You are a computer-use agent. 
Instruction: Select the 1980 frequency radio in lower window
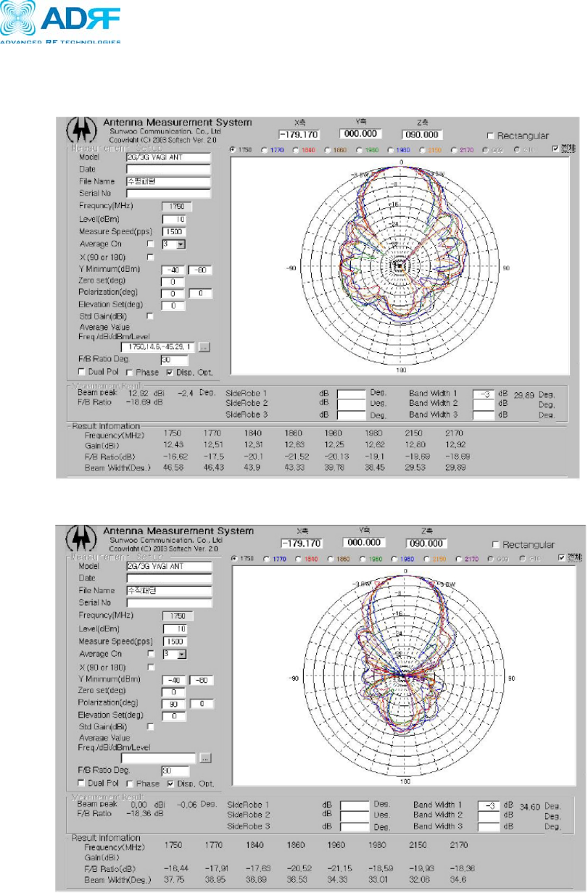pos(394,558)
